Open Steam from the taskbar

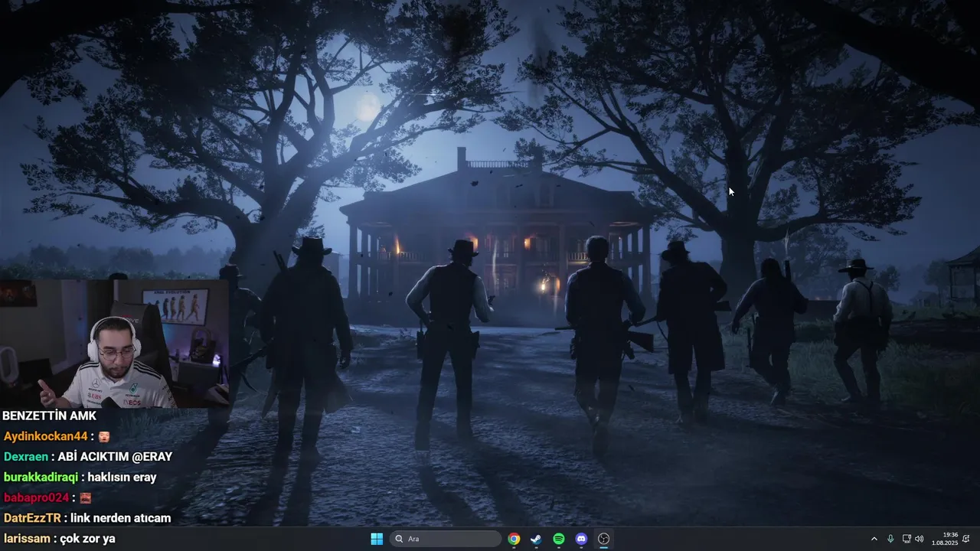coord(536,539)
